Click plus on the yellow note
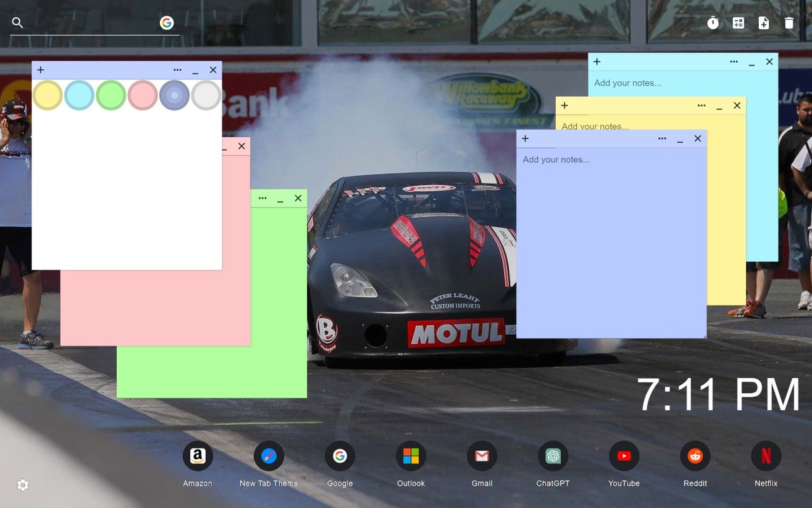This screenshot has width=812, height=508. pos(565,105)
